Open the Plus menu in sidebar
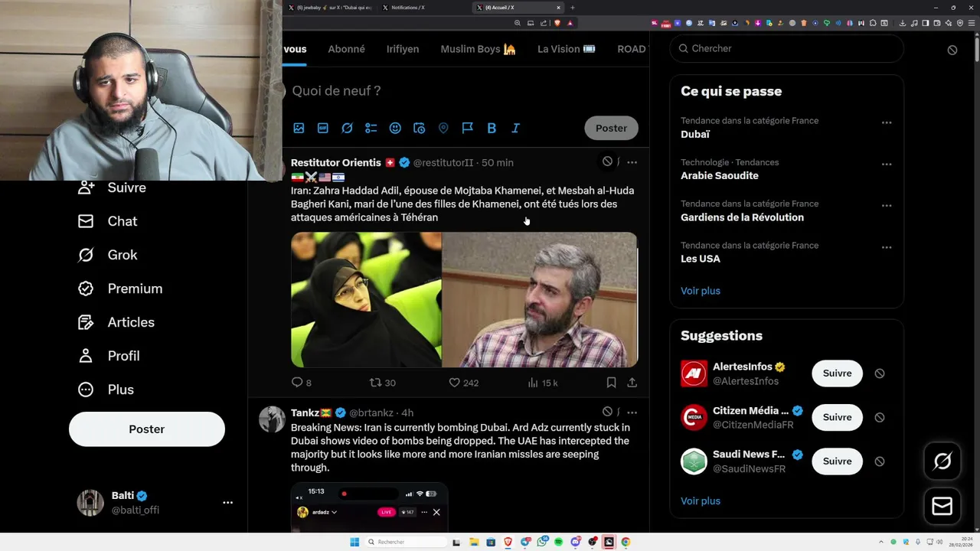Screen dimensions: 980x551 click(106, 390)
